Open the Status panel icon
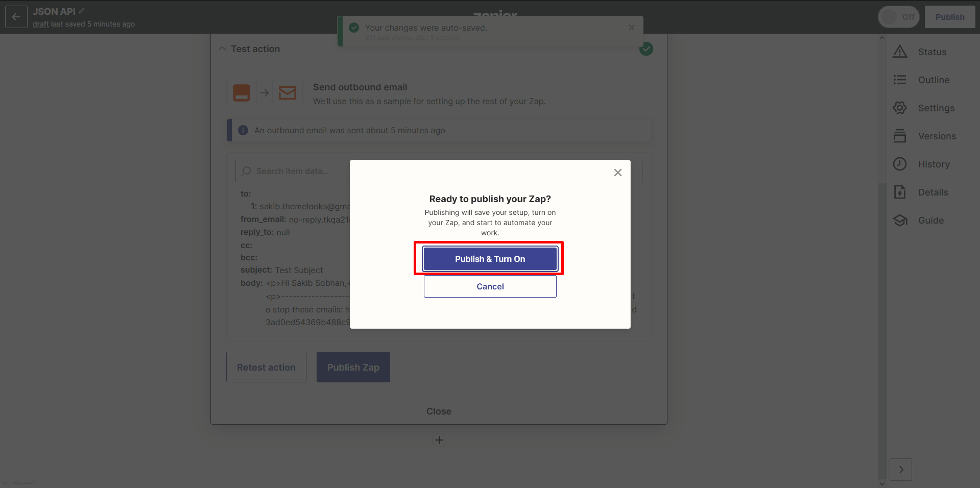The image size is (980, 488). (900, 52)
